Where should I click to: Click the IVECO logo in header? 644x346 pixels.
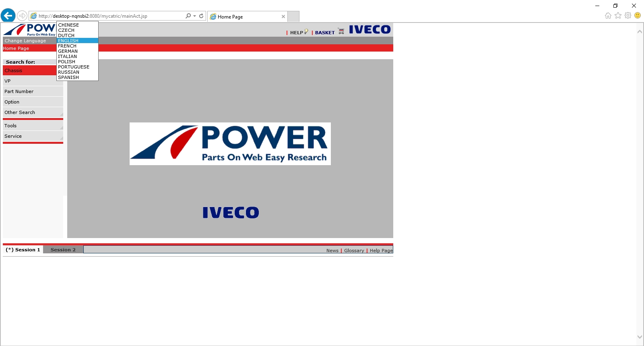[369, 29]
